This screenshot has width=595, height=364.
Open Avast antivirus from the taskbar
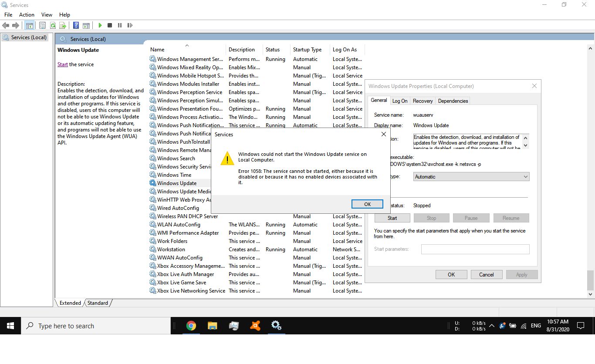[255, 326]
